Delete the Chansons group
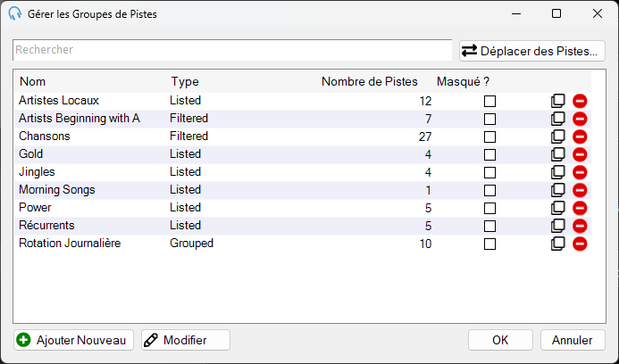 (x=580, y=136)
